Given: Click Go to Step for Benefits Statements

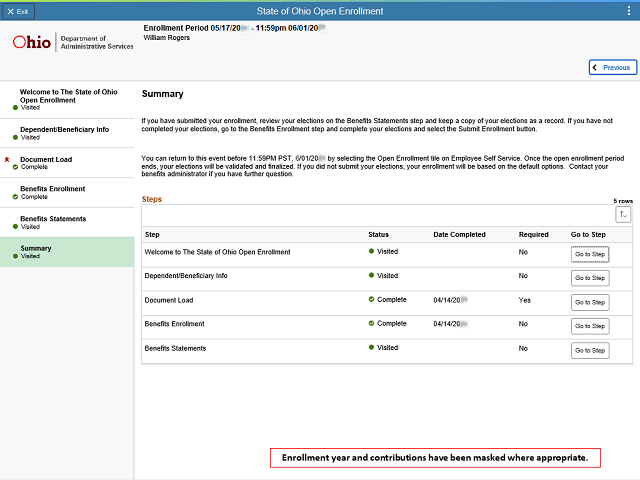Looking at the screenshot, I should [x=590, y=351].
